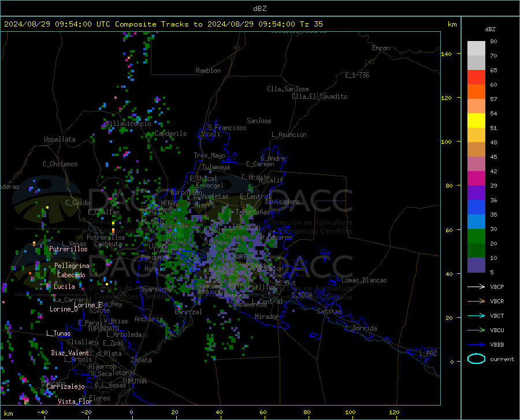This screenshot has width=520, height=420.
Task: Click the 80 km vertical axis tick
Action: tap(449, 185)
